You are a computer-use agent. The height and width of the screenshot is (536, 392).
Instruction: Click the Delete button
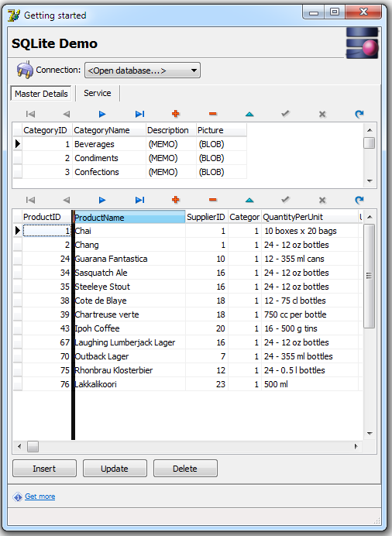[x=185, y=469]
